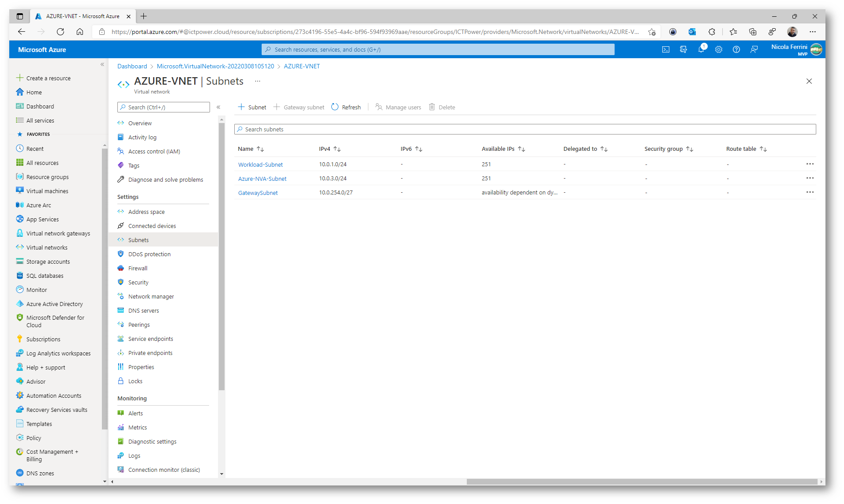Collapse the Azure left navigation sidebar

coord(102,64)
